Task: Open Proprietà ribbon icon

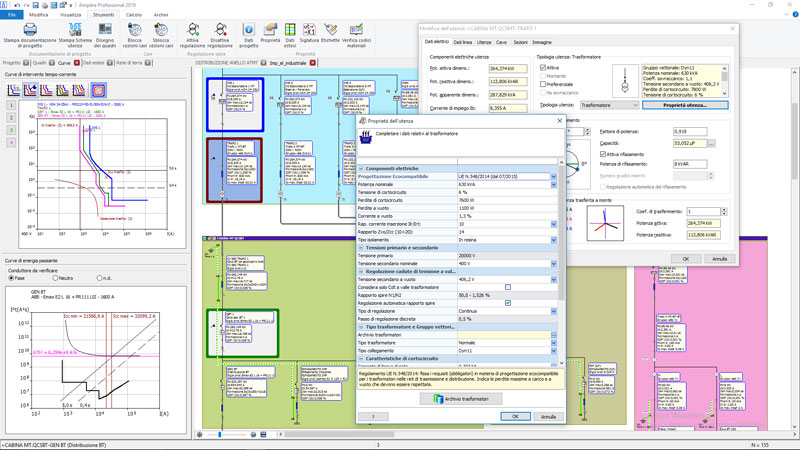Action: (270, 30)
